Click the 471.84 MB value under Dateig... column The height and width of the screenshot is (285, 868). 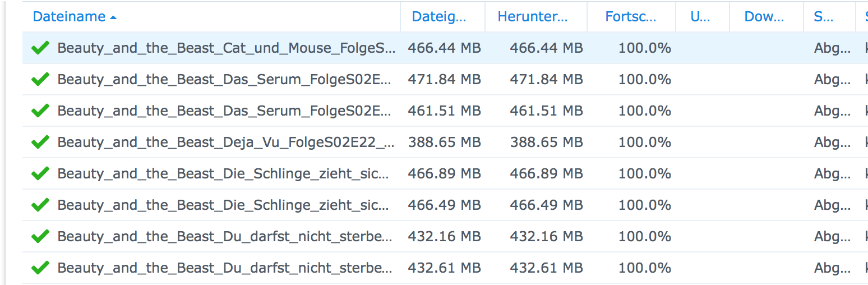click(x=444, y=80)
